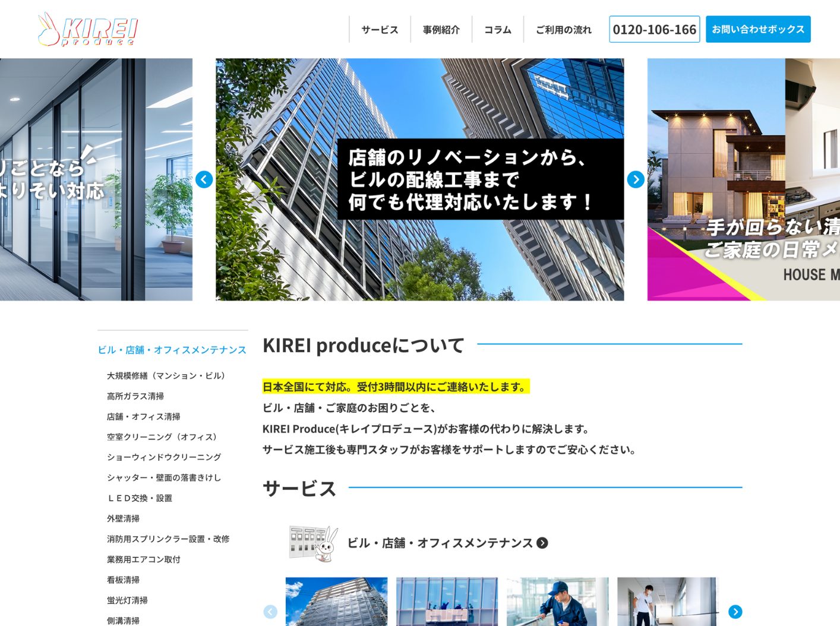The image size is (840, 626).
Task: Click the KIREI produce rabbit logo
Action: [88, 29]
